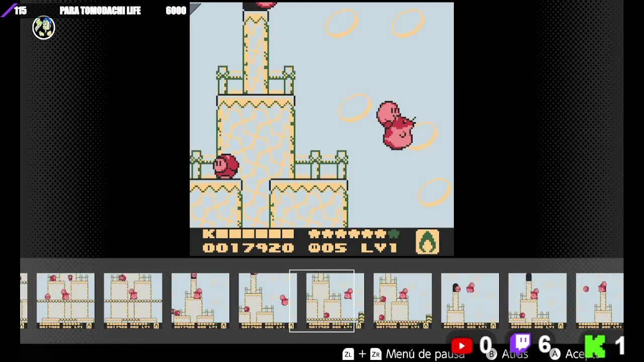This screenshot has height=362, width=644.
Task: Click the fire ability icon in the Kirby HUD
Action: pyautogui.click(x=427, y=242)
